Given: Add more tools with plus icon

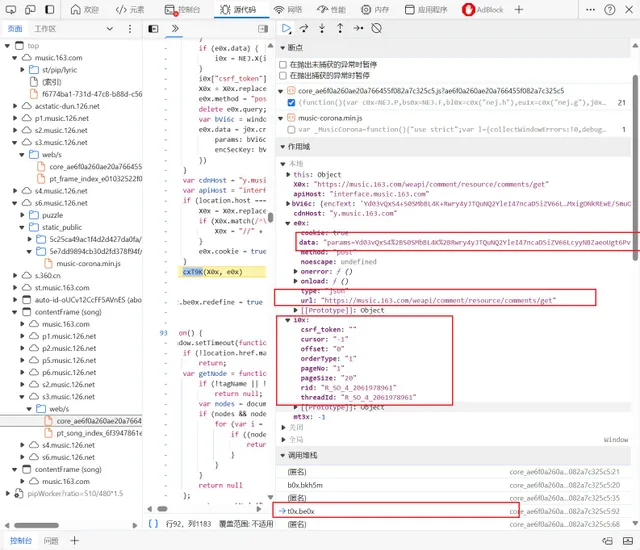Looking at the screenshot, I should (519, 9).
